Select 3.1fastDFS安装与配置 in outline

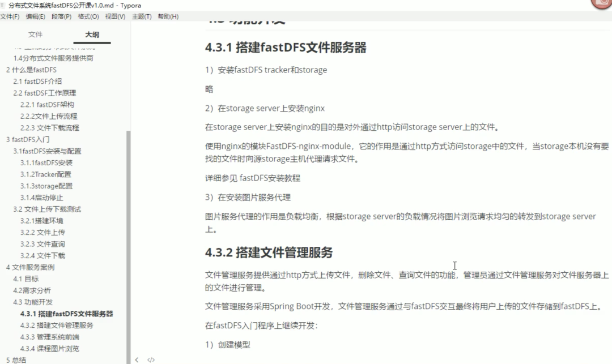47,151
